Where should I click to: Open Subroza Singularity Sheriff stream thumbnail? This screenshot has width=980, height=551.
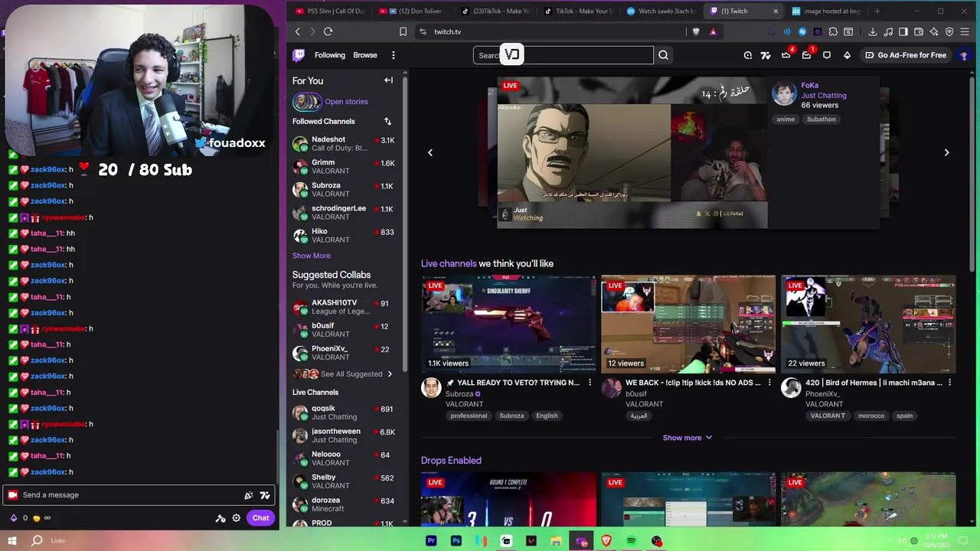click(508, 324)
